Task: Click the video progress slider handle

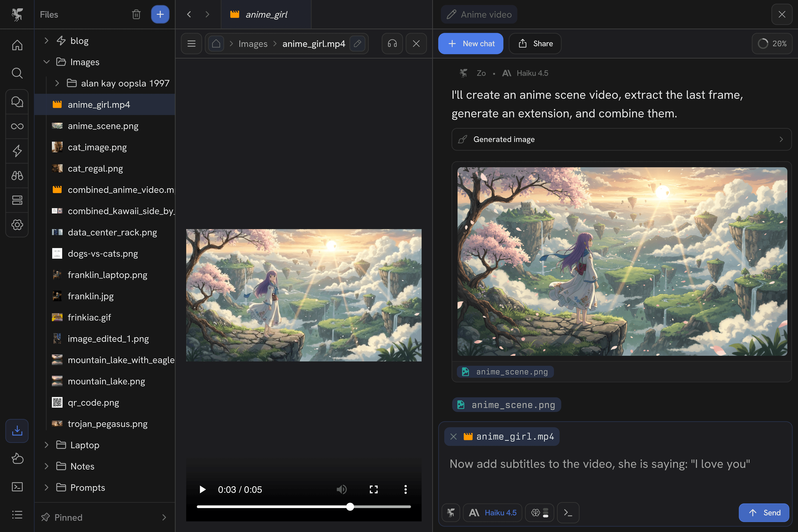Action: coord(350,507)
